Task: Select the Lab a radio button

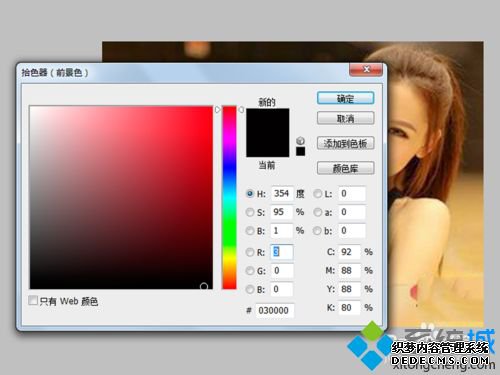Action: click(x=318, y=212)
